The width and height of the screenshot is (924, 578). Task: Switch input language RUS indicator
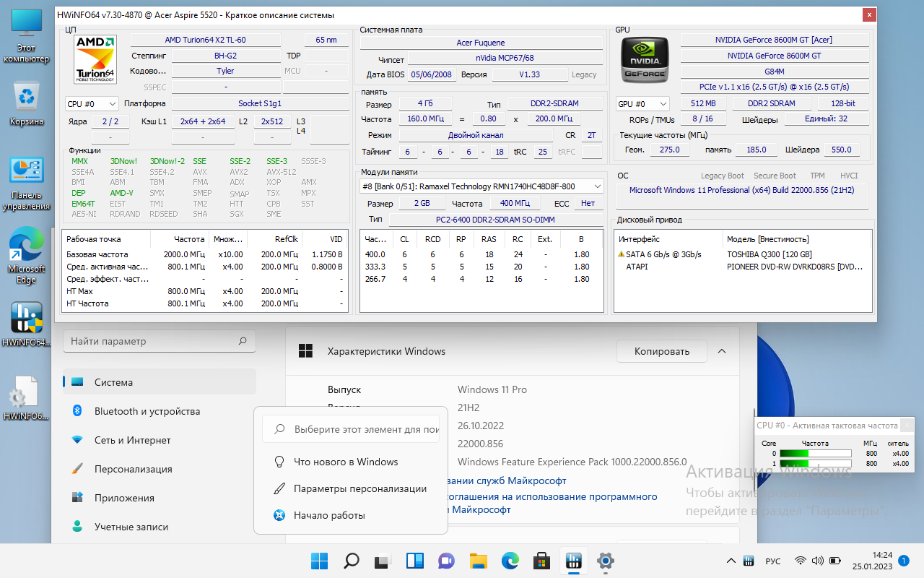tap(773, 561)
